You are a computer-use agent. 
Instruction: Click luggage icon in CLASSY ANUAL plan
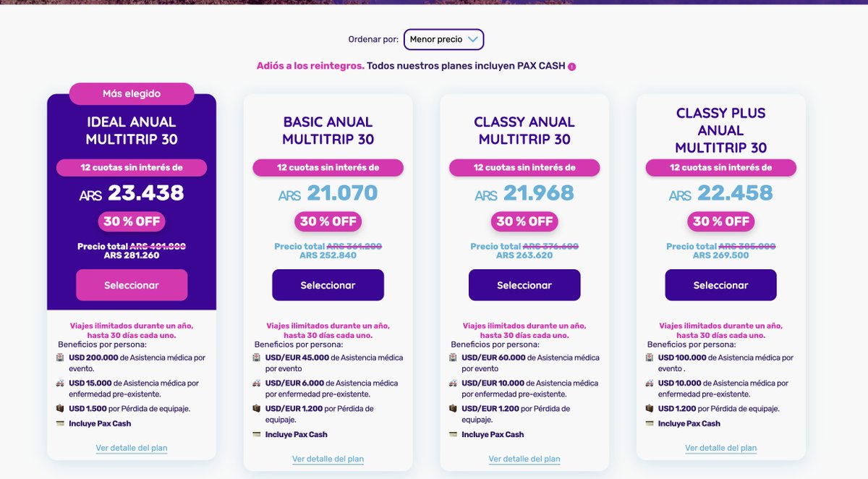click(453, 409)
